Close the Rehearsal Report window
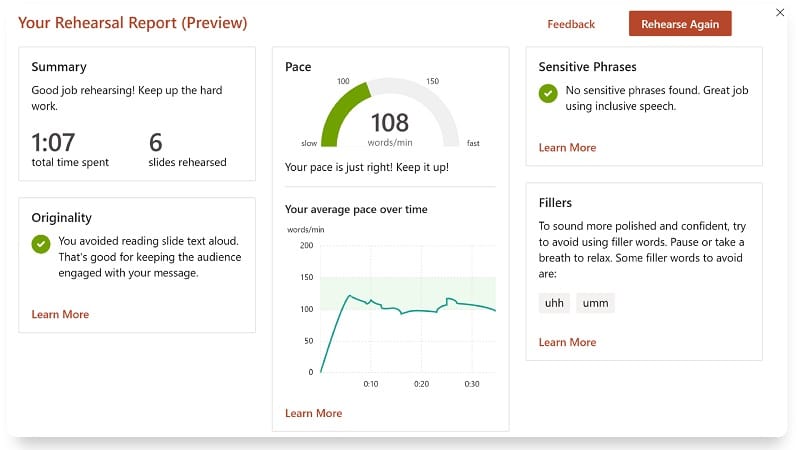 pos(780,12)
